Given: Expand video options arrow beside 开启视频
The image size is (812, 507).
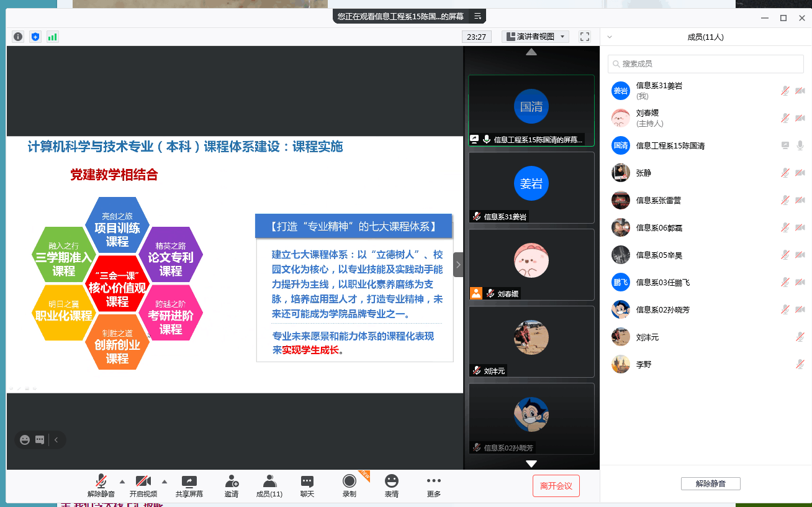Looking at the screenshot, I should tap(165, 482).
